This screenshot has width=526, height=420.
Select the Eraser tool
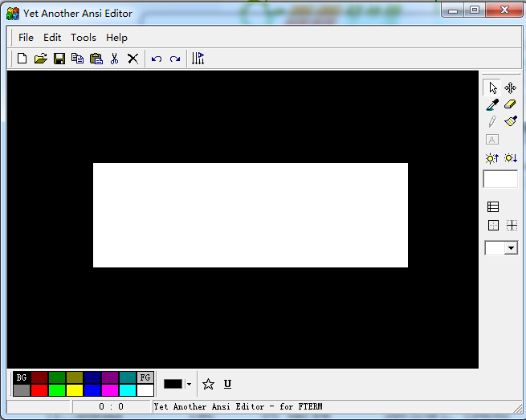(x=511, y=104)
